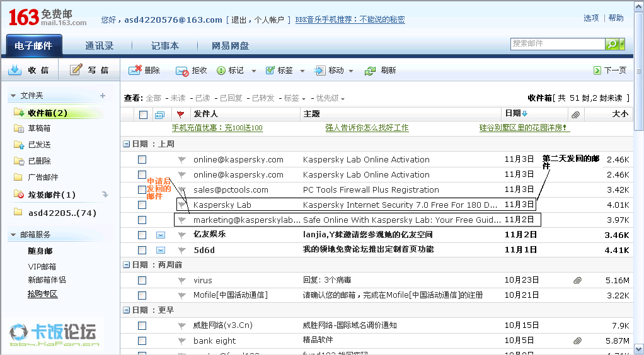
Task: Flag the Kaspersky Lab mail
Action: click(x=181, y=205)
